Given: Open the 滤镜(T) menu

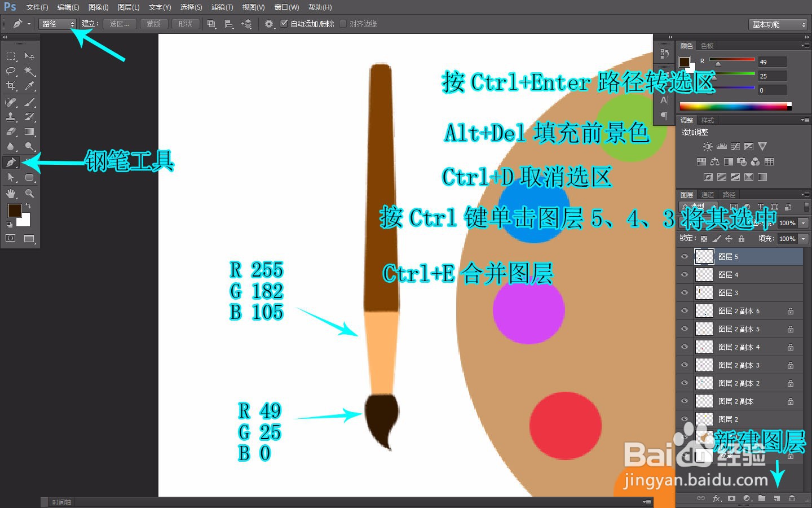Looking at the screenshot, I should tap(222, 7).
